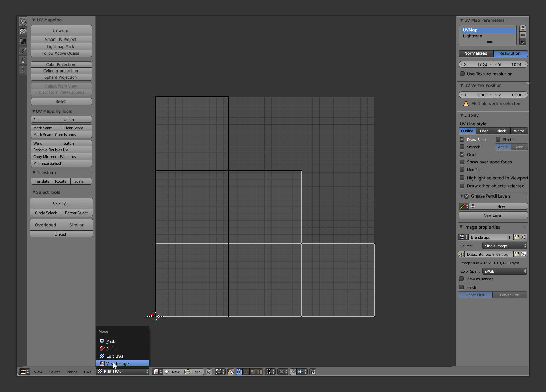546x392 pixels.
Task: Select UV vertex selection mode icon
Action: coord(239,372)
